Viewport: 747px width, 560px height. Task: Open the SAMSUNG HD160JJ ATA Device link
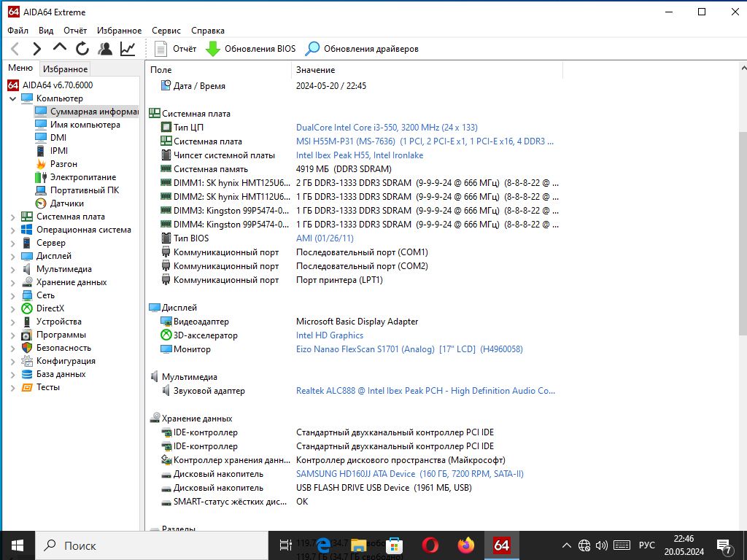[410, 474]
